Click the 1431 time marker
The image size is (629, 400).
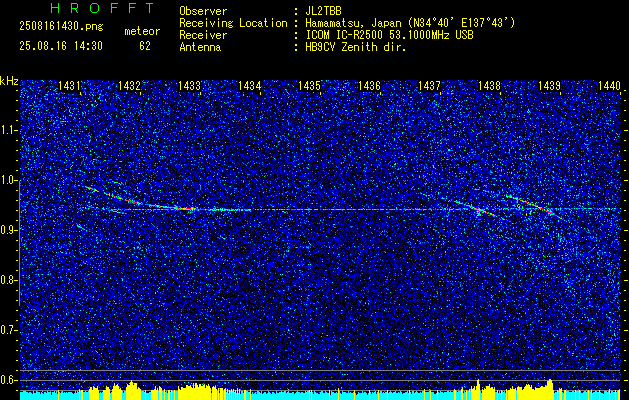click(x=69, y=85)
